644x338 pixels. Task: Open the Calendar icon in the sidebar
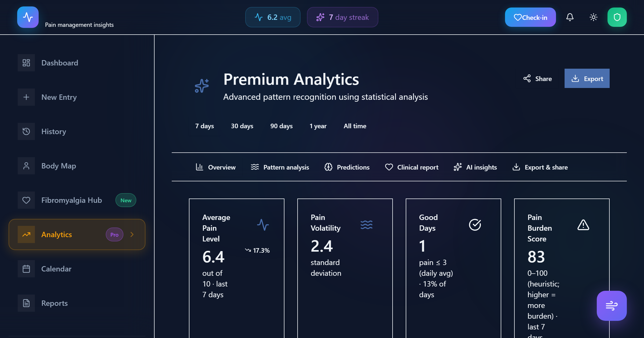tap(26, 269)
